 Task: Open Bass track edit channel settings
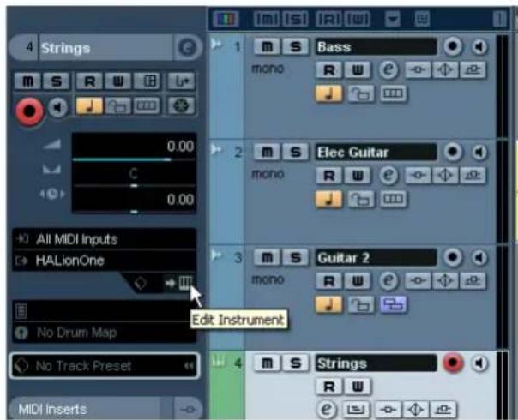point(388,69)
